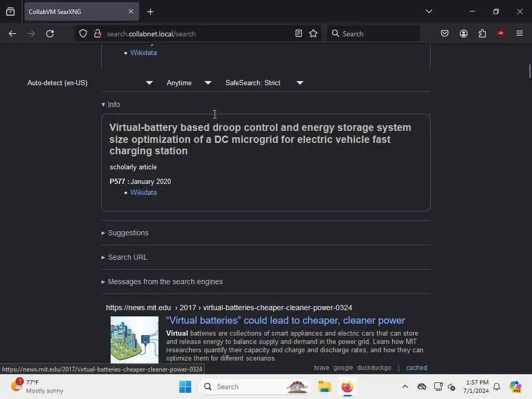Click the duckduckgo engine label

click(374, 367)
